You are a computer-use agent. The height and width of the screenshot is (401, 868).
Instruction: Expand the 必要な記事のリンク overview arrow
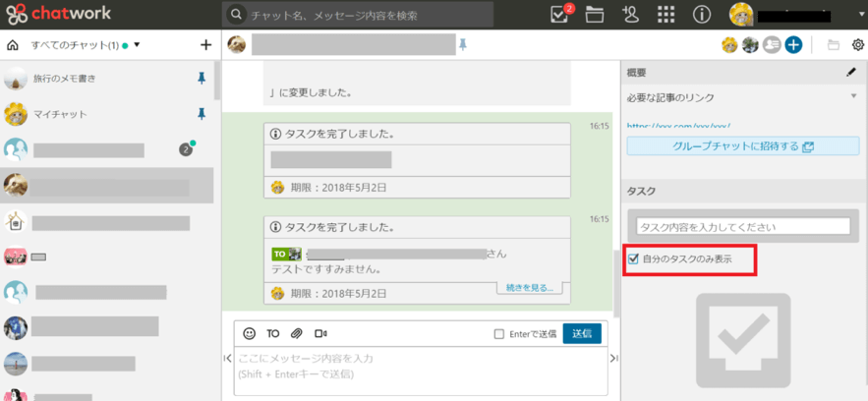pyautogui.click(x=852, y=97)
